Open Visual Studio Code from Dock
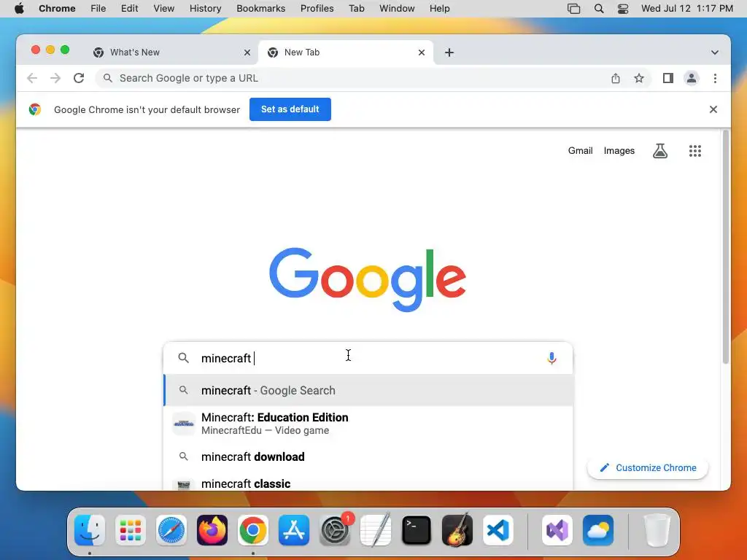 point(498,530)
